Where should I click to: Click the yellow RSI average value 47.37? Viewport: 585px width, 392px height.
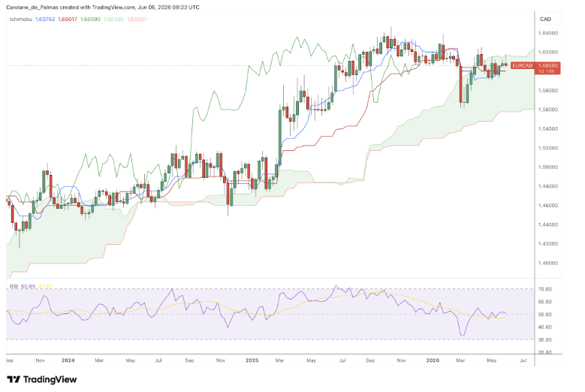click(45, 286)
